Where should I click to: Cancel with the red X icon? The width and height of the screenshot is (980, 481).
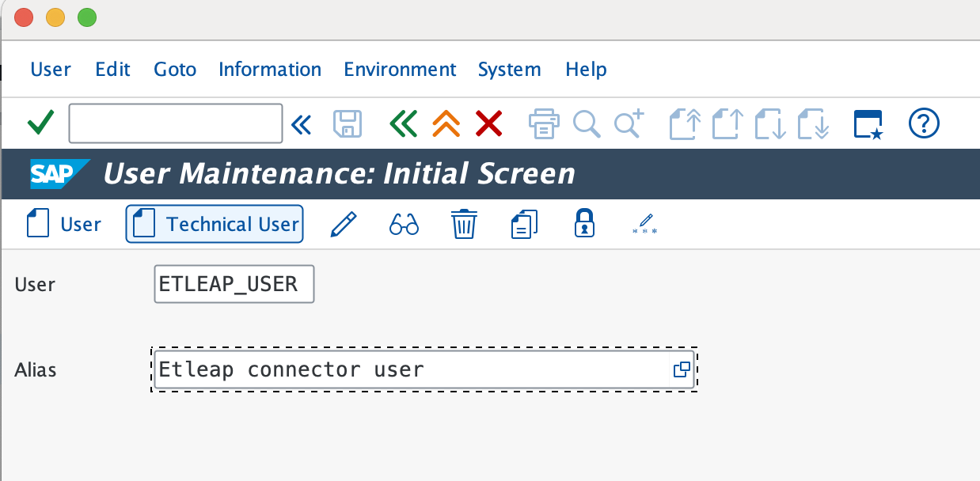[x=488, y=123]
